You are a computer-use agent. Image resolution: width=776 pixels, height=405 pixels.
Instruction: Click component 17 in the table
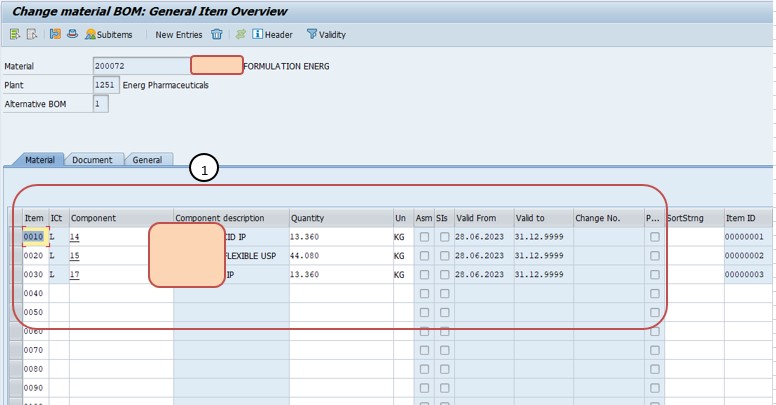74,275
